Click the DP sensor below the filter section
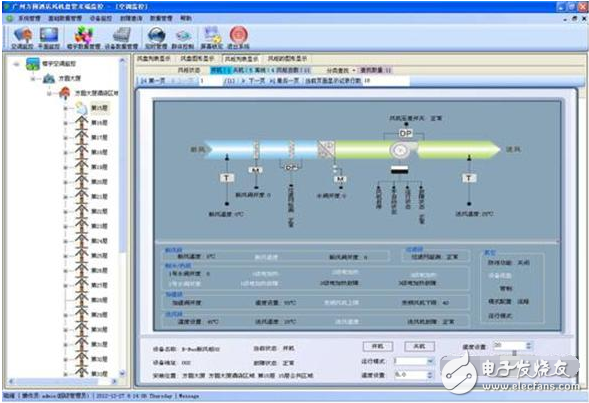This screenshot has height=403, width=589. tap(291, 168)
